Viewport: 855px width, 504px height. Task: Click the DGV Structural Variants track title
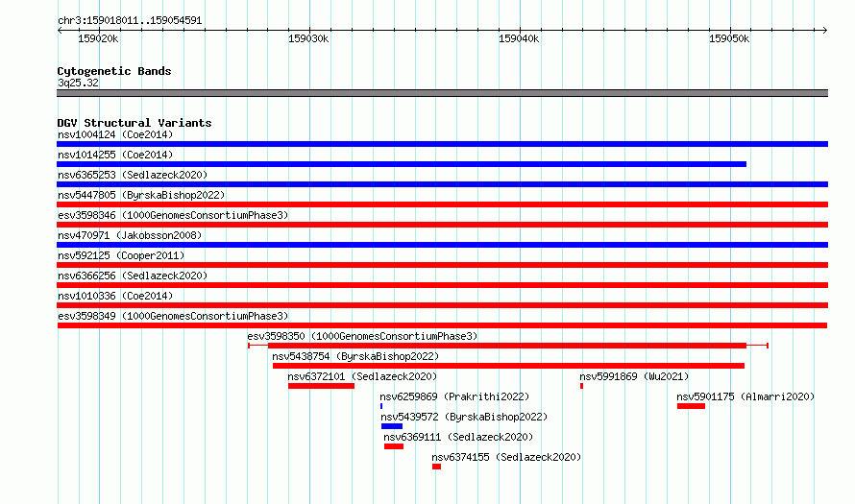[134, 123]
